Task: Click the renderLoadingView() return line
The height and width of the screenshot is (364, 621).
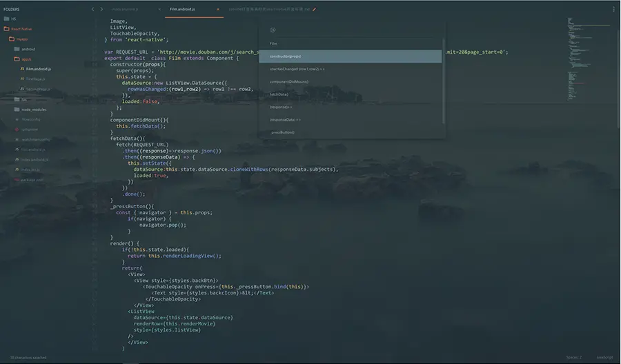Action: click(175, 256)
